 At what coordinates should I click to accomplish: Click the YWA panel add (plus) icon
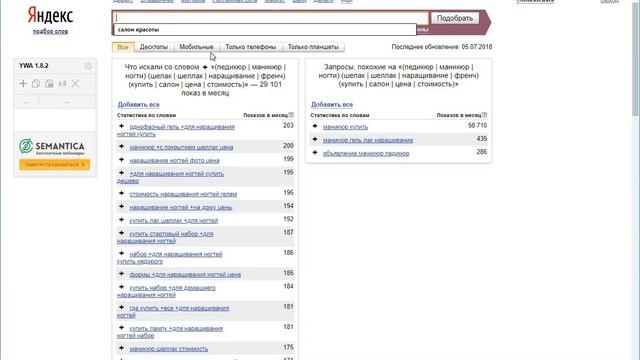pos(23,84)
